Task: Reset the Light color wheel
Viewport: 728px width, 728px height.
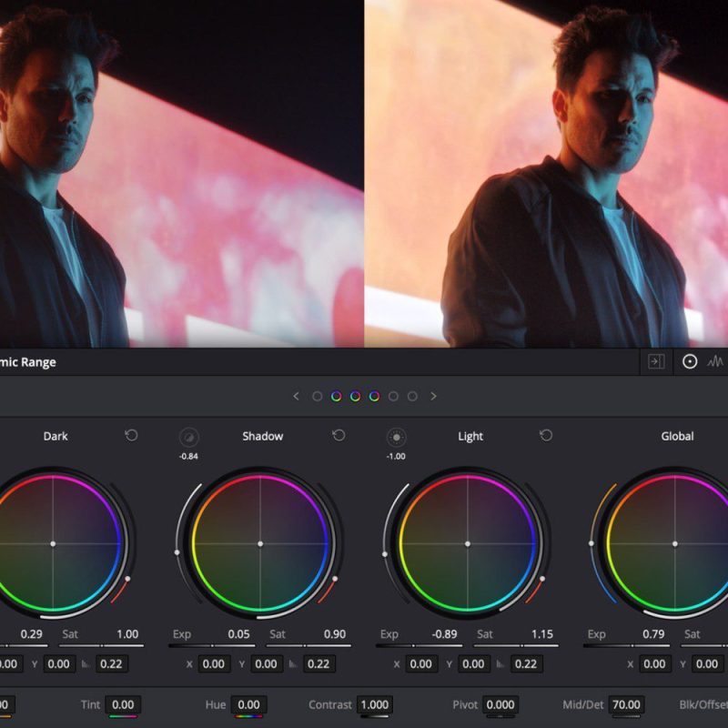Action: point(546,436)
